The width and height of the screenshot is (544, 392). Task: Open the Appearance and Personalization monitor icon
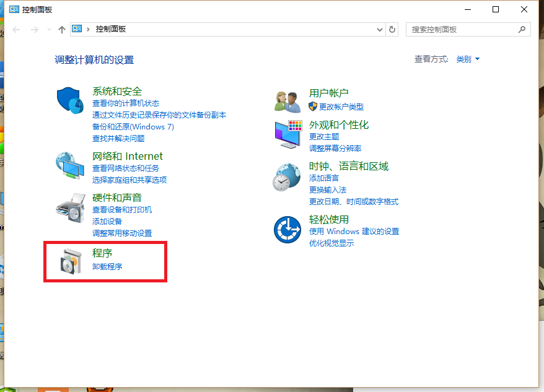[x=288, y=134]
